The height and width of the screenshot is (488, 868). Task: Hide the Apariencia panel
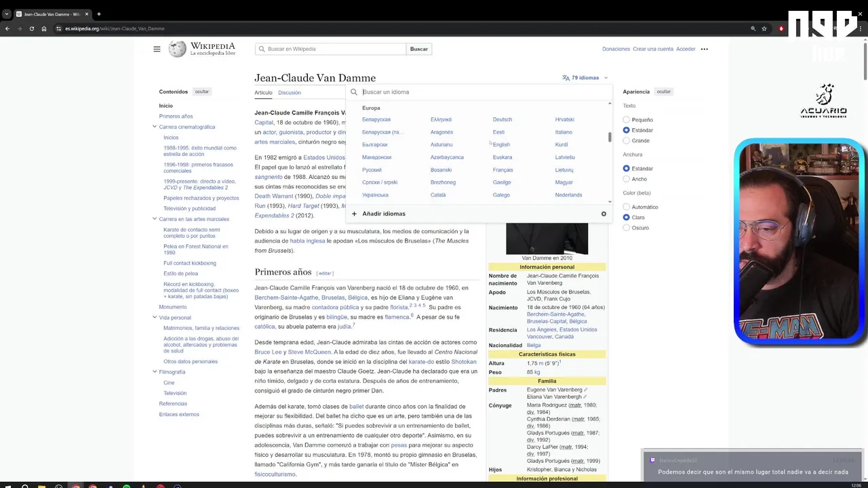pos(664,91)
